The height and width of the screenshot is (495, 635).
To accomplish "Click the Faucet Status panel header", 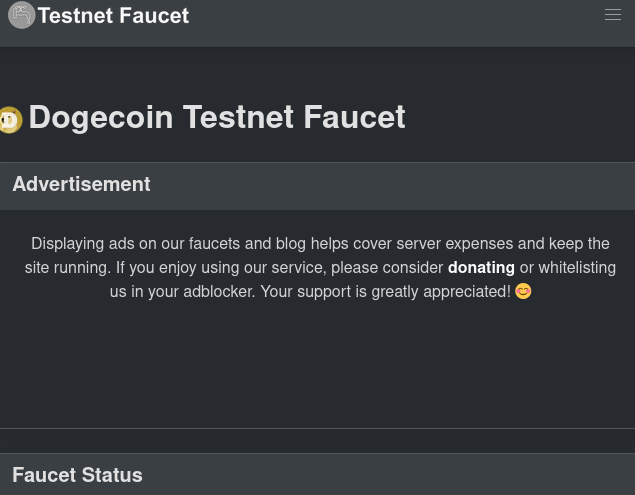I will (x=318, y=474).
